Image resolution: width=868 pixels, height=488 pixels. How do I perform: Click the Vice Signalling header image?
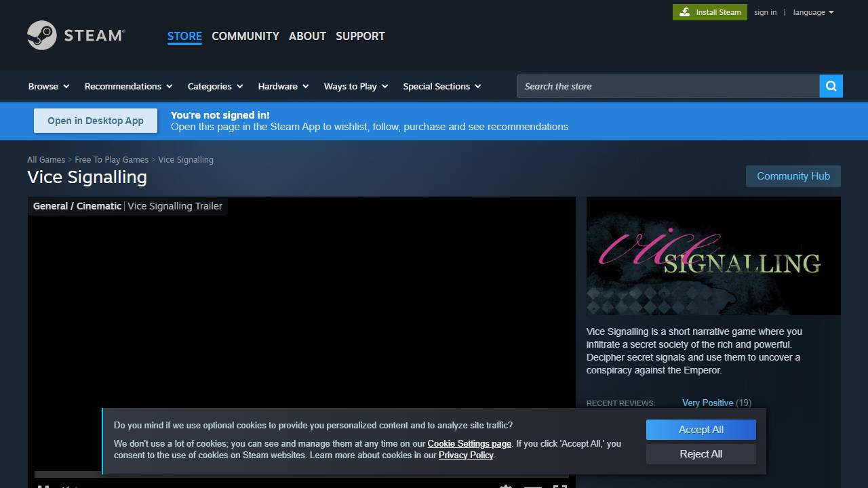(x=713, y=256)
